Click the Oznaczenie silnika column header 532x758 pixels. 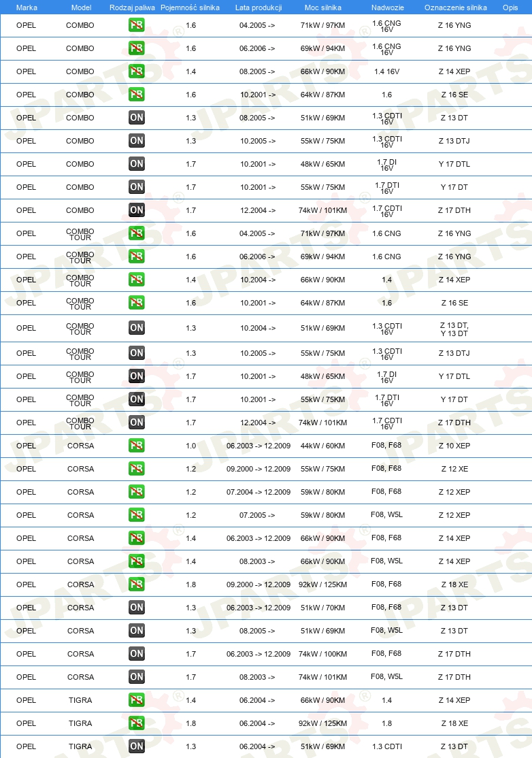456,7
